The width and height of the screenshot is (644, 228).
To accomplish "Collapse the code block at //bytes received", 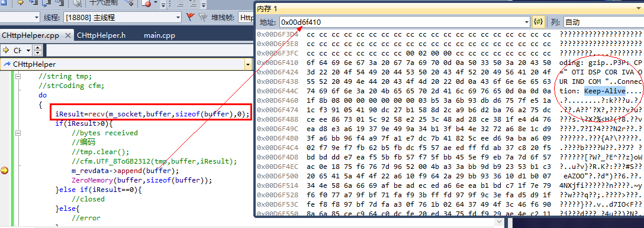I will coord(18,133).
